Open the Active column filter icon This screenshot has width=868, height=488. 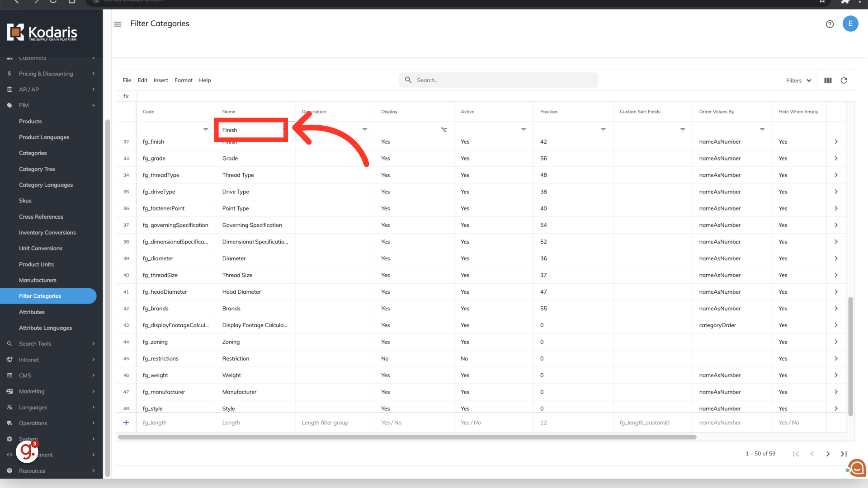coord(524,130)
